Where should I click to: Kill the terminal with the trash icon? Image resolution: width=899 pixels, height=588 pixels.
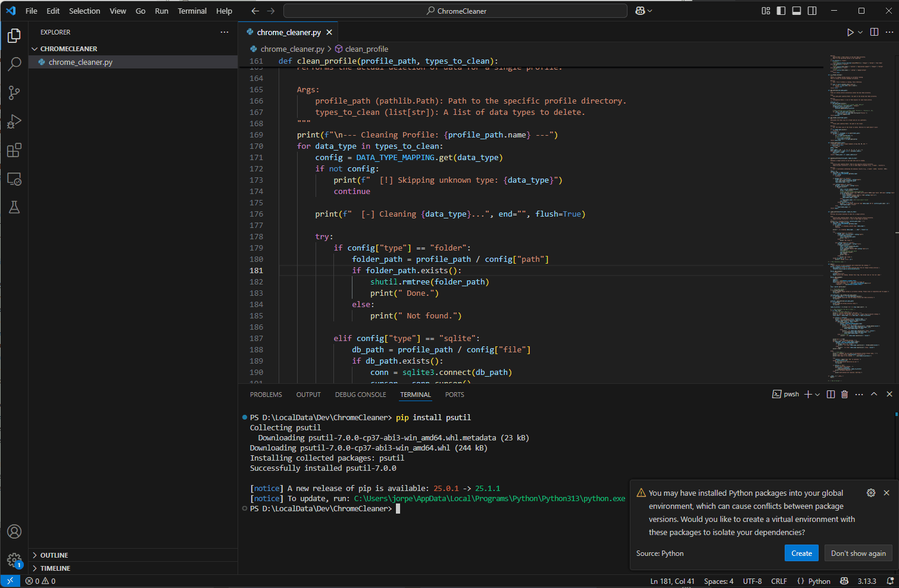coord(844,393)
